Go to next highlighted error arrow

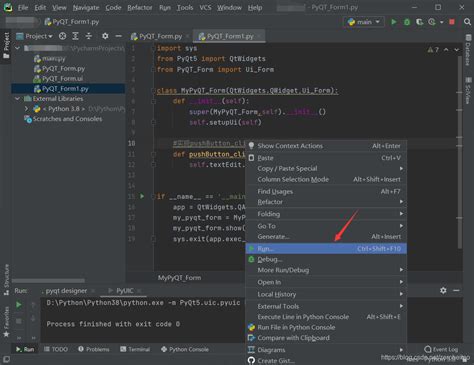(x=456, y=50)
